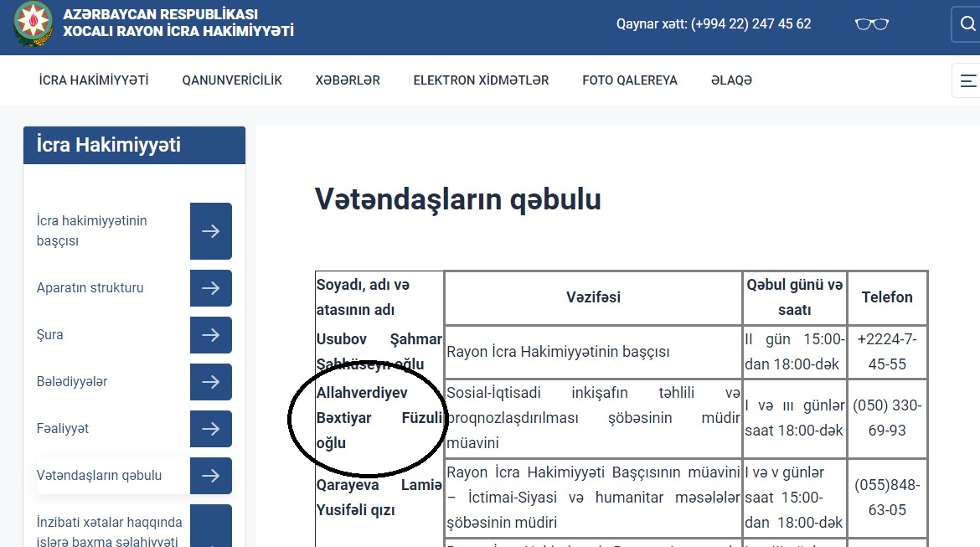Click arrow next to Vətəndaşların qəbulu
980x547 pixels.
(210, 475)
